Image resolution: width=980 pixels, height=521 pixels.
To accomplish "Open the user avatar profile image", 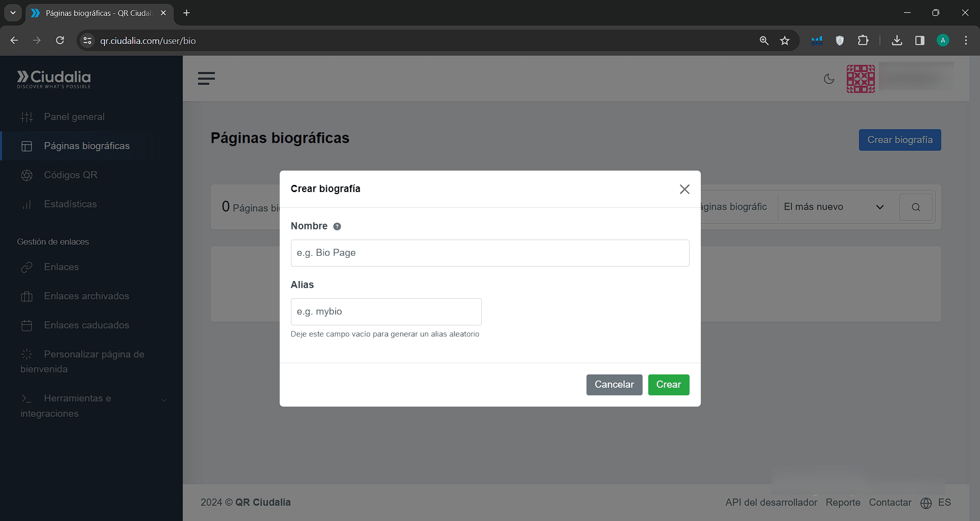I will coord(861,79).
